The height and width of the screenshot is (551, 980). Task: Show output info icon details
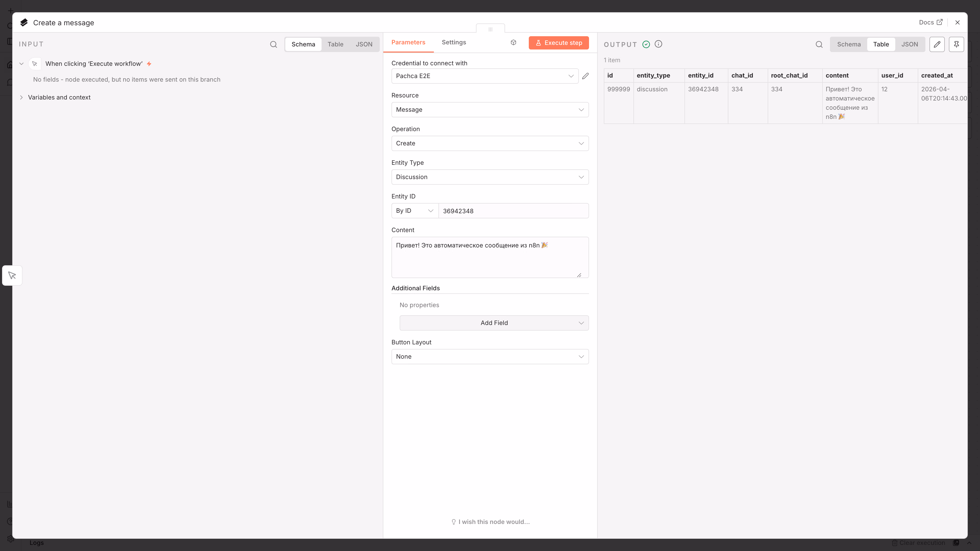[x=658, y=44]
